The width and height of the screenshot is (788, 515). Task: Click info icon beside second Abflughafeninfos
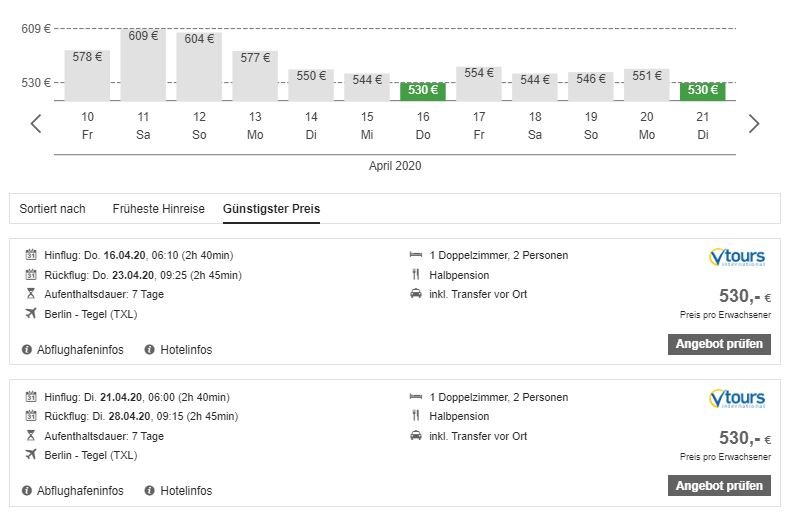pos(27,491)
